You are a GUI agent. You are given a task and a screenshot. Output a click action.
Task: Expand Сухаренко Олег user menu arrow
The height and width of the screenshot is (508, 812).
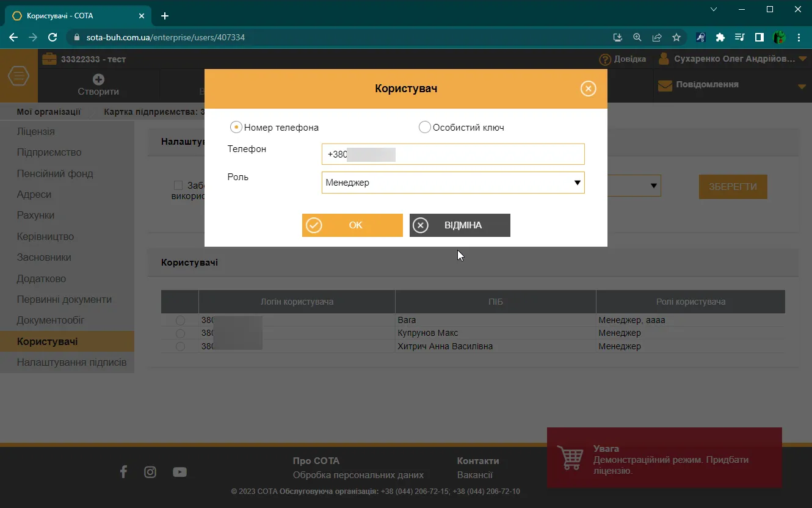point(802,60)
